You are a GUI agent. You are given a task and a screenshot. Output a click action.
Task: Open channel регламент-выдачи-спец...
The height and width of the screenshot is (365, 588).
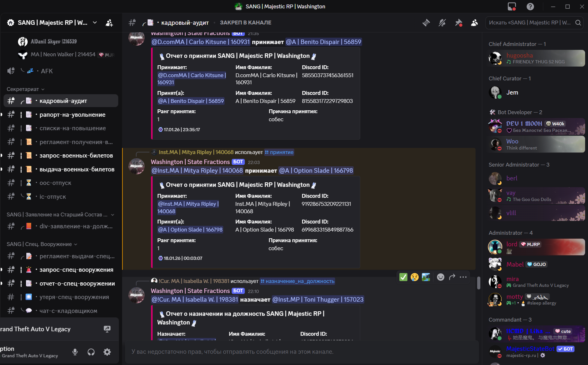click(61, 256)
